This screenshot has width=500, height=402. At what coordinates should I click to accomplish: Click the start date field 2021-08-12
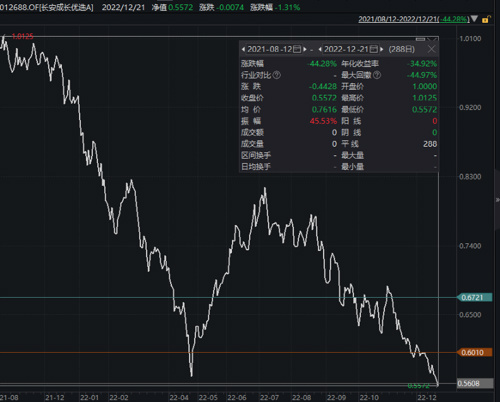(270, 49)
